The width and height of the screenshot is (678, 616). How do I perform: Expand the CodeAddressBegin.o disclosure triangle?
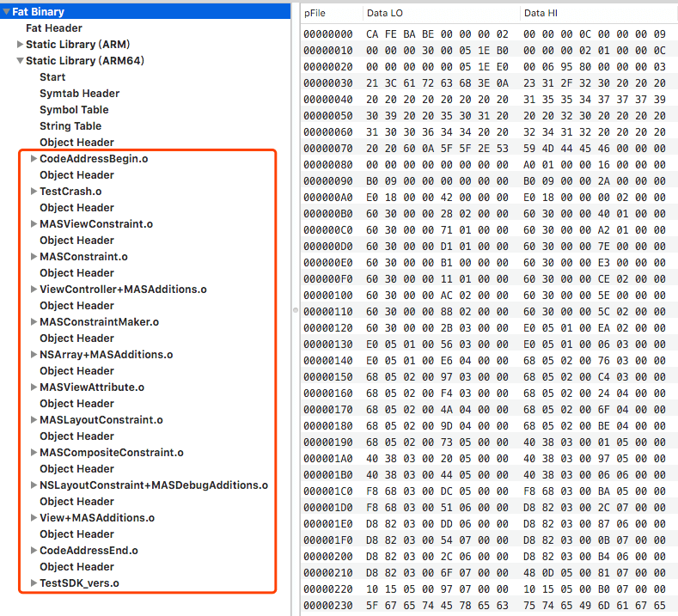34,159
